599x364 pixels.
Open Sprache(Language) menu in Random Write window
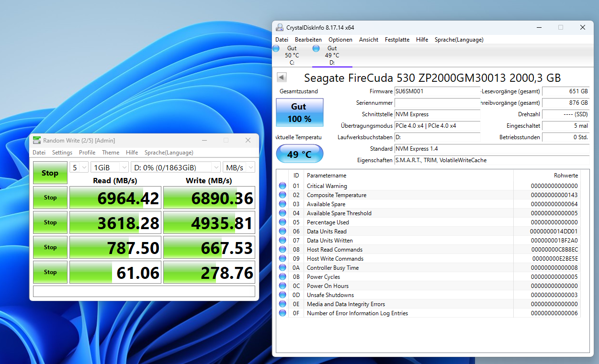click(x=169, y=153)
